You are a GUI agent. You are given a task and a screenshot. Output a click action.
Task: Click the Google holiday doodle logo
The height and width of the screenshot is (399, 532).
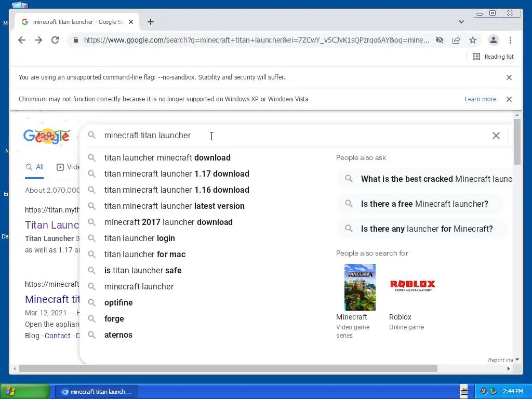click(x=47, y=137)
